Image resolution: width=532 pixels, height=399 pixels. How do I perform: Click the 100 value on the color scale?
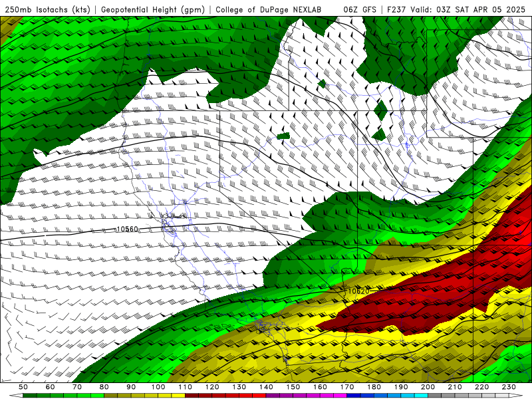158,387
